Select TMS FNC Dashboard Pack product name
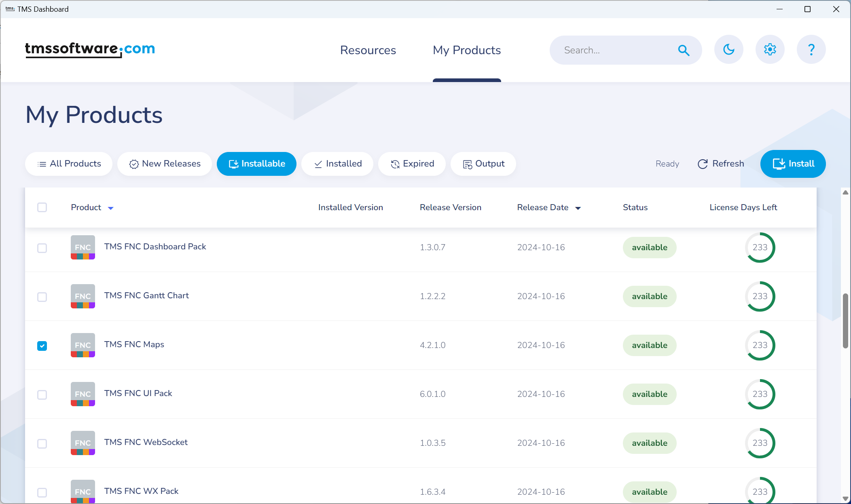Image resolution: width=851 pixels, height=504 pixels. pos(155,247)
